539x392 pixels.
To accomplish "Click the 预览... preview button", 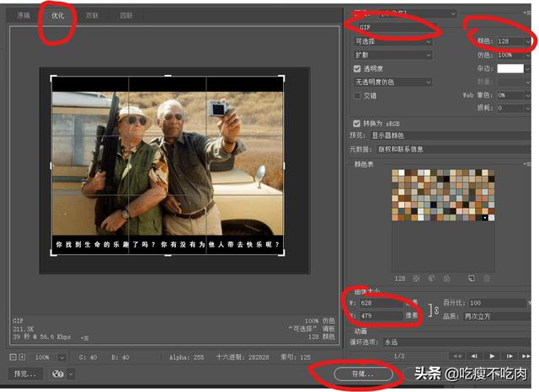I will 25,373.
